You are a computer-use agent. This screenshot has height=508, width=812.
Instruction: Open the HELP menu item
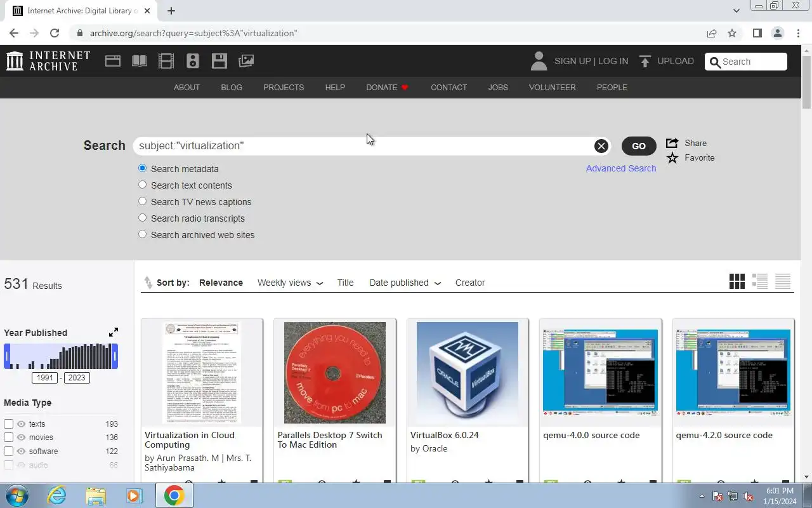(335, 88)
